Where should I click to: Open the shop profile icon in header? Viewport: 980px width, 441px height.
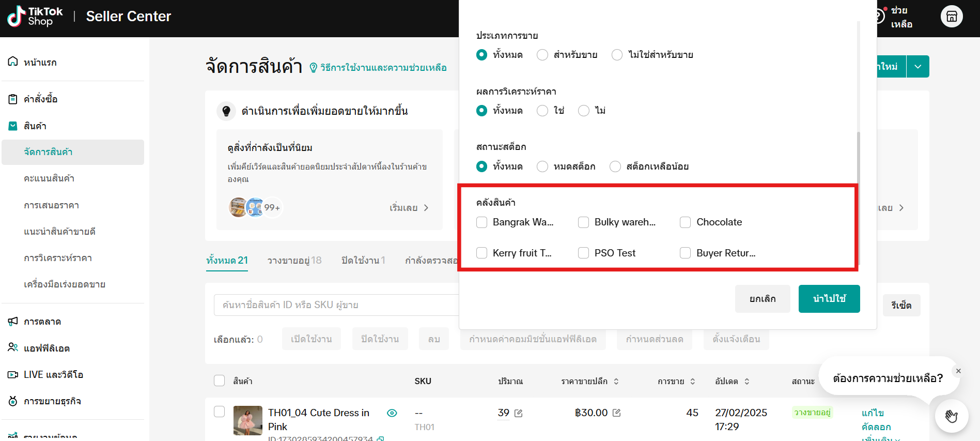tap(951, 17)
